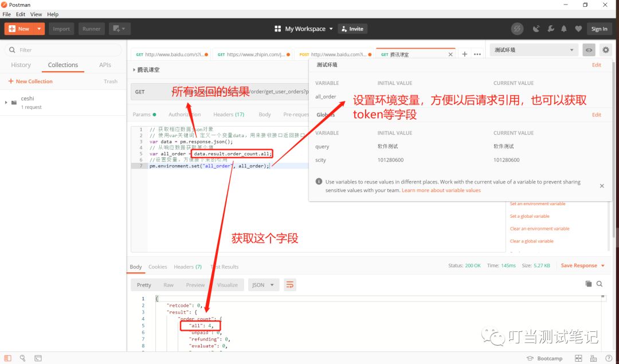Switch to the response Cookies tab
The width and height of the screenshot is (619, 364).
[158, 267]
